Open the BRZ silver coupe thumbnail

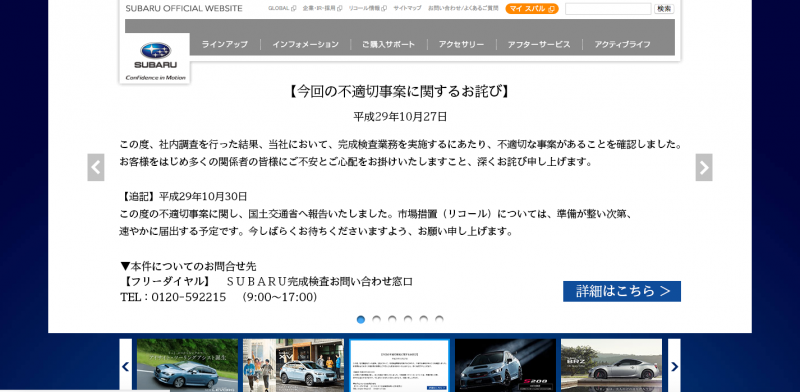point(611,365)
